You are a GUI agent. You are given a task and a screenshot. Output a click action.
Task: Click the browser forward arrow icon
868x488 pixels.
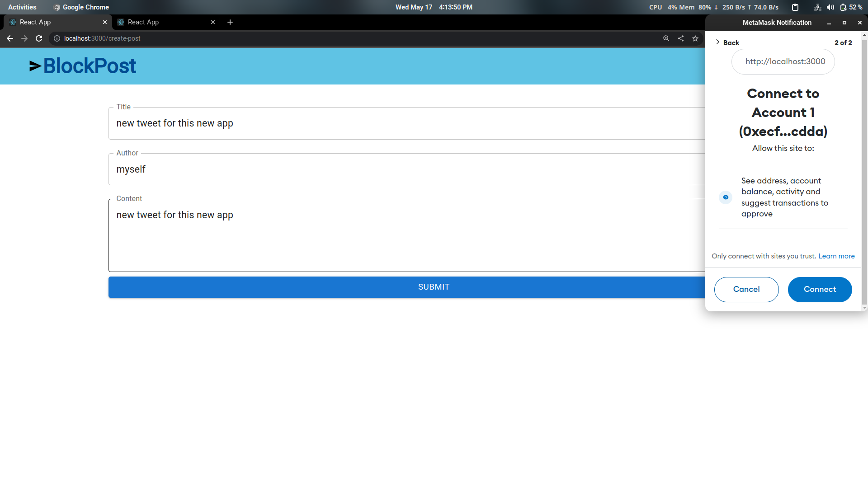[24, 38]
